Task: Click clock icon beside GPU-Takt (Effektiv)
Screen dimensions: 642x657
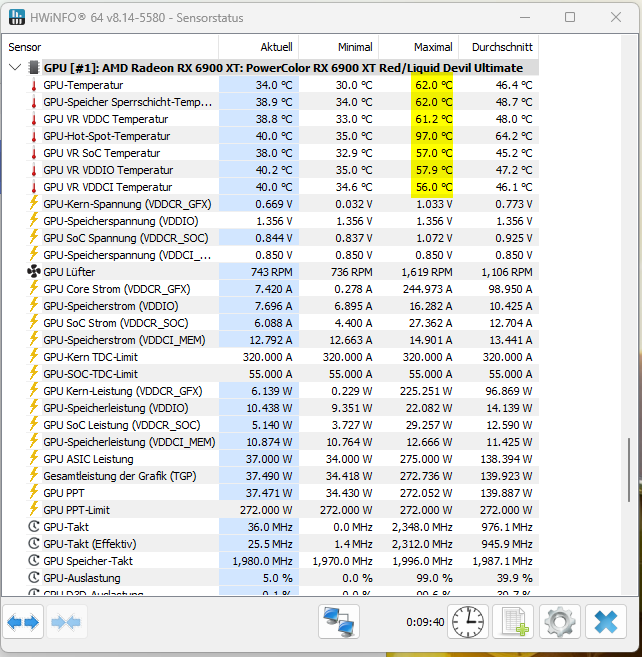Action: pos(34,544)
